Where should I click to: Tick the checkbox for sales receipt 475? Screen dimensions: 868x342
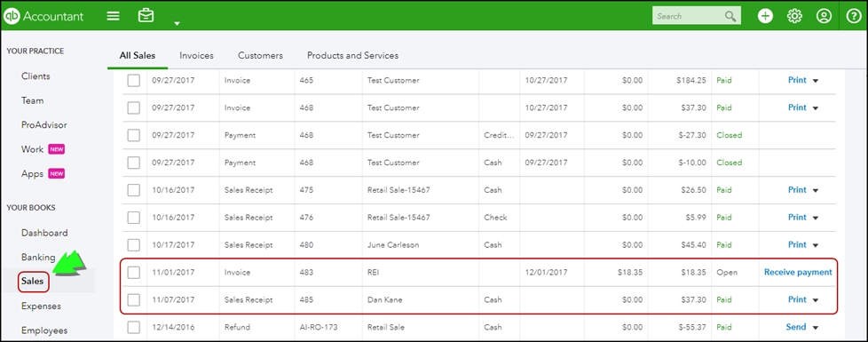pyautogui.click(x=133, y=190)
